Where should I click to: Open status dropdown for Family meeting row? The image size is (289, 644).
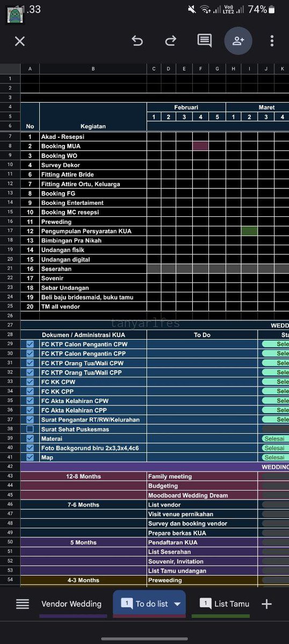[275, 477]
